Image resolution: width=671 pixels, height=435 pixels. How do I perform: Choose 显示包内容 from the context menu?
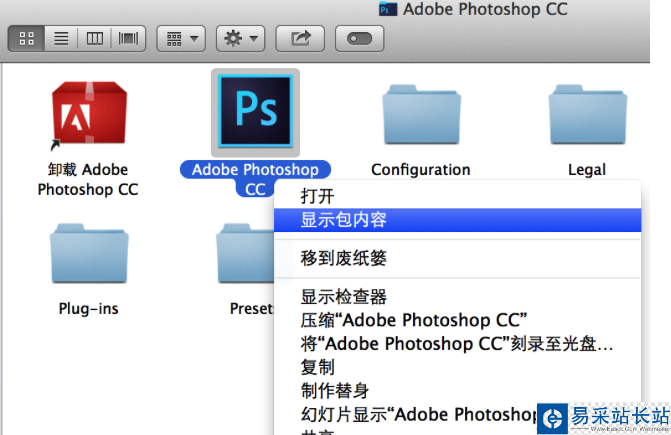[457, 220]
